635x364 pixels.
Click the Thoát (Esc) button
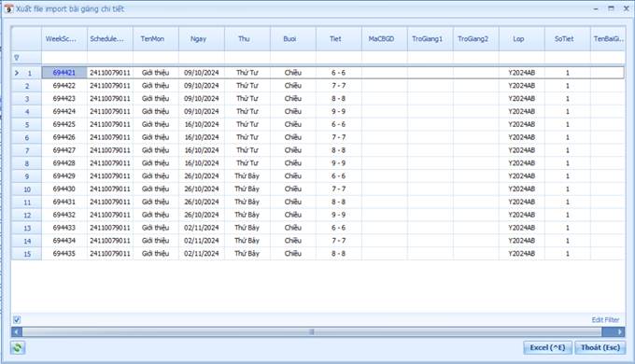pyautogui.click(x=600, y=347)
